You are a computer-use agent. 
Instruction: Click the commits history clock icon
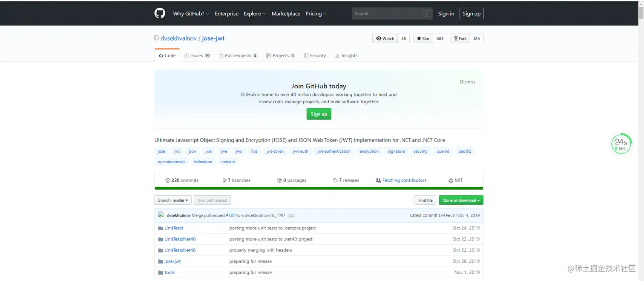[168, 180]
